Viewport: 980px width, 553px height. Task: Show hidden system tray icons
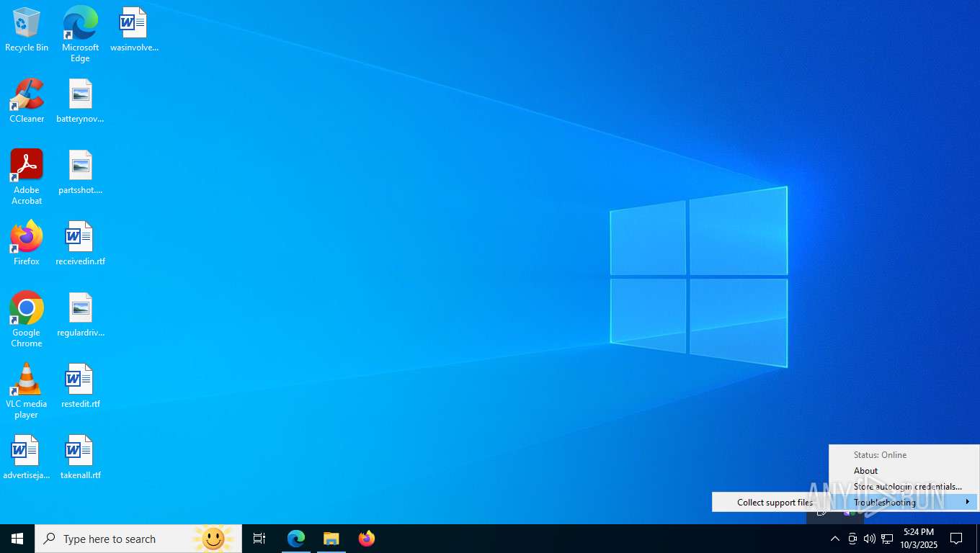834,539
